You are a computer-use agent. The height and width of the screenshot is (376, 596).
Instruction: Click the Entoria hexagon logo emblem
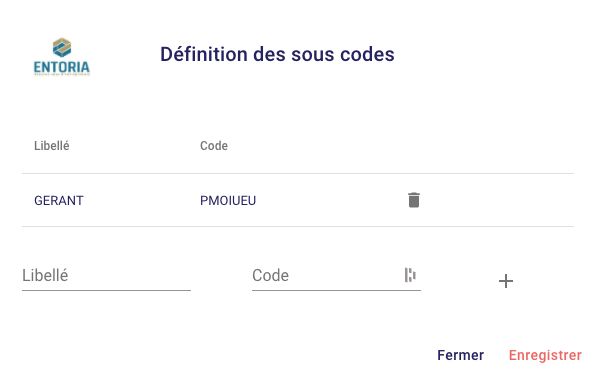pos(62,48)
